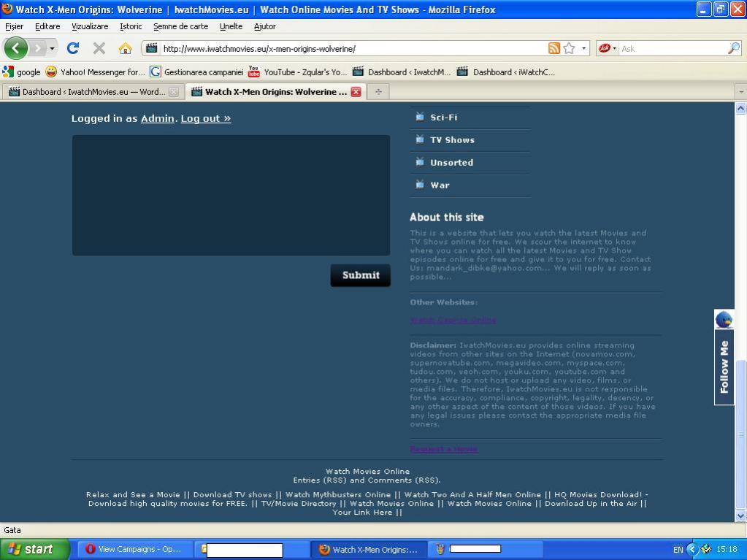The height and width of the screenshot is (560, 747).
Task: Open the YouTube - Zqular's bookmark
Action: click(x=298, y=72)
